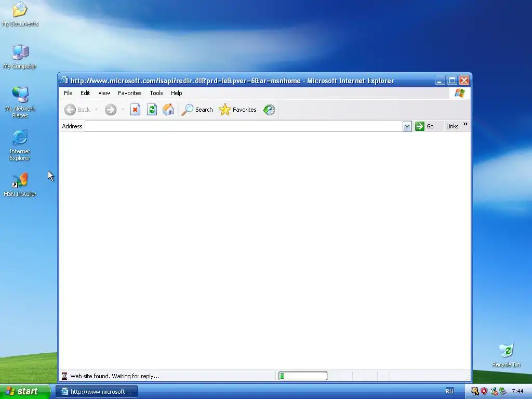The width and height of the screenshot is (532, 399).
Task: Click the hourglass status bar icon
Action: click(x=64, y=376)
